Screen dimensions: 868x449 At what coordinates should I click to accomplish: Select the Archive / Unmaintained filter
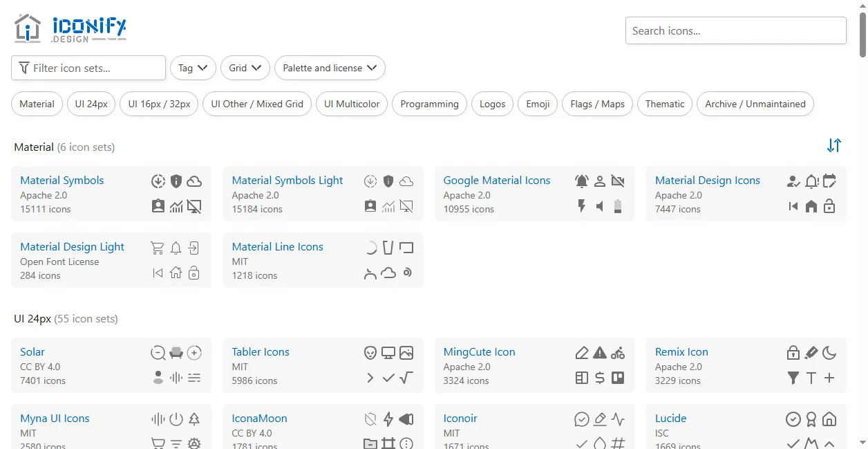pos(755,104)
